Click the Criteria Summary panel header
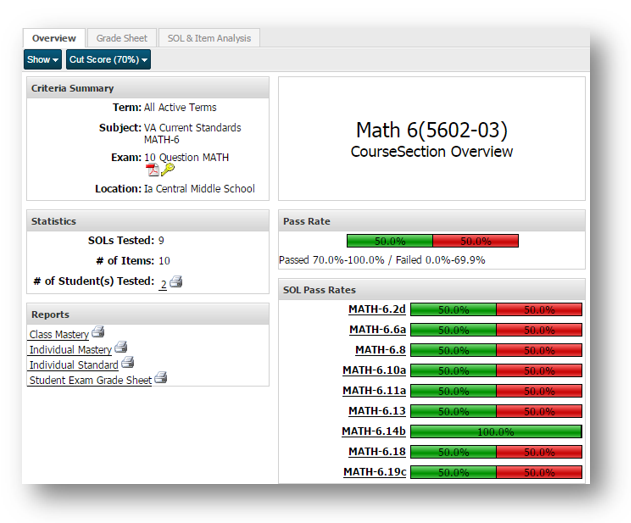631x523 pixels. point(148,88)
